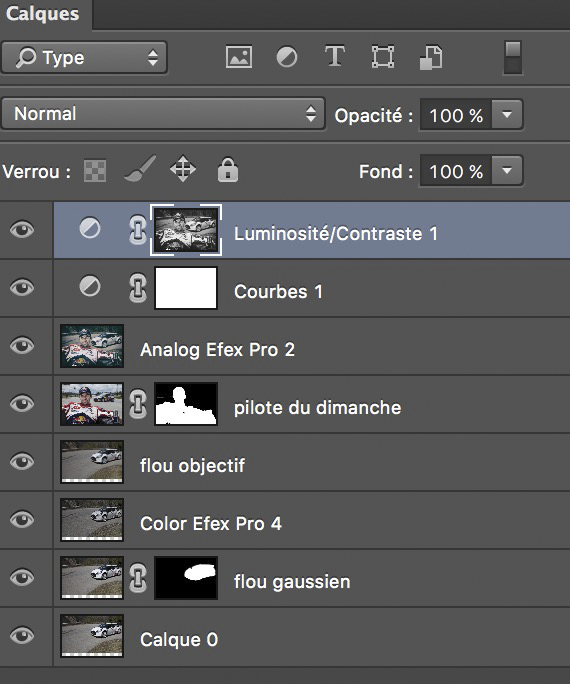
Task: Open the Normal blend mode dropdown
Action: point(164,114)
